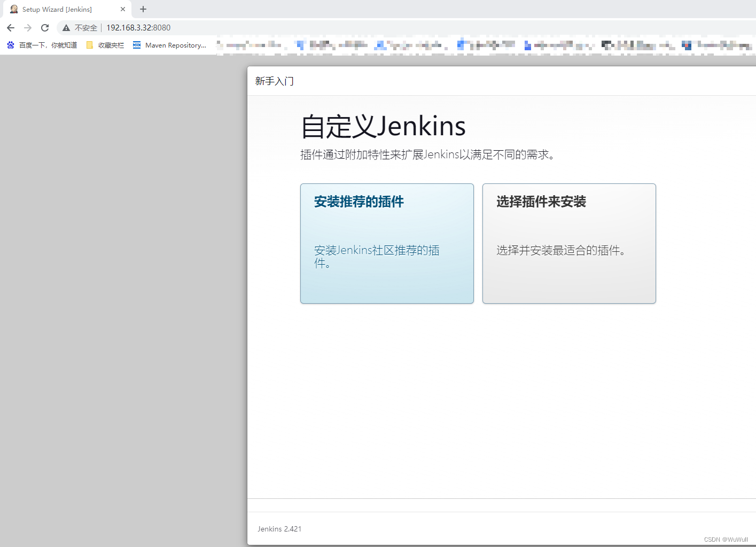
Task: Click the yellow folder icon of 收藏夹栏
Action: click(90, 45)
